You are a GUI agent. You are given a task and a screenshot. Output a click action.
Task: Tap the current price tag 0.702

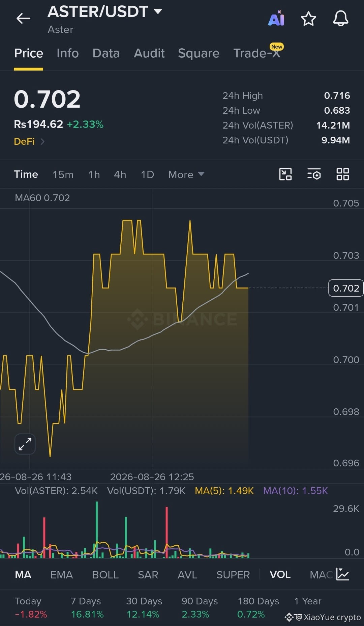point(346,288)
